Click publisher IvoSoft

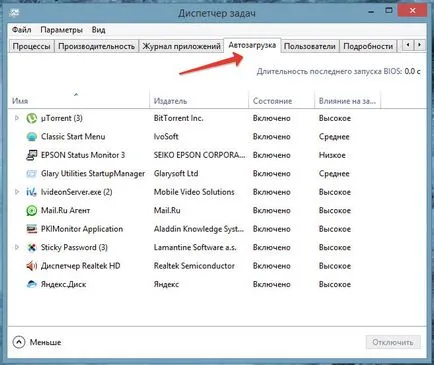[x=166, y=137]
